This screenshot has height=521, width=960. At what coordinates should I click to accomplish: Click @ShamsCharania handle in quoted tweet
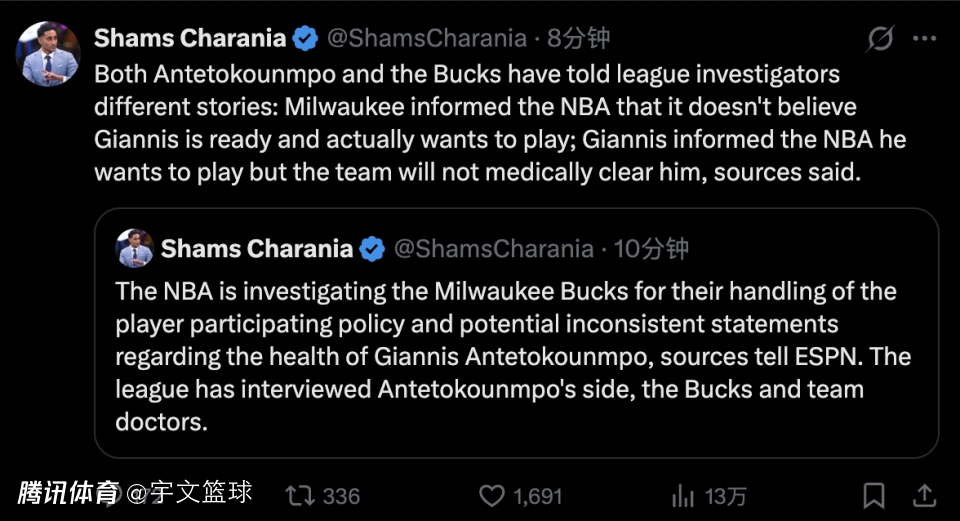[x=494, y=248]
